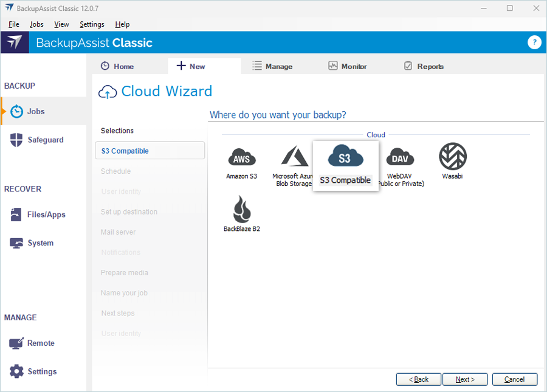Switch to the New tab
The height and width of the screenshot is (392, 547).
pyautogui.click(x=204, y=66)
